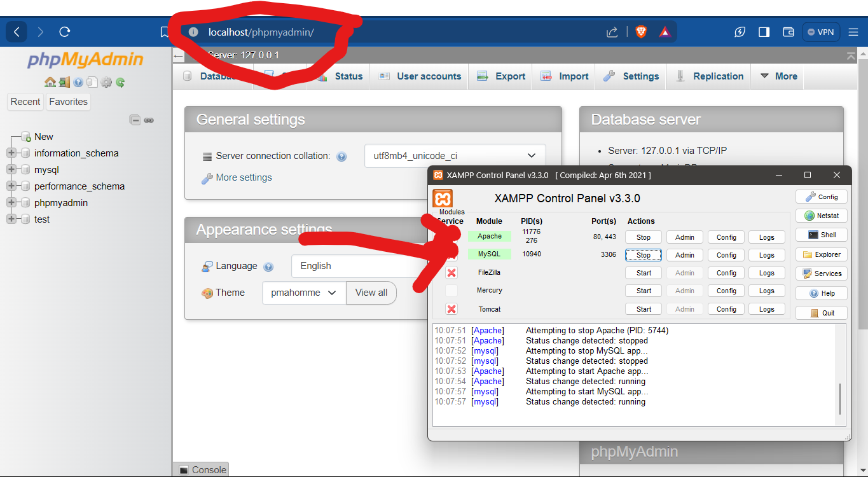
Task: Open the More tab dropdown
Action: [778, 76]
